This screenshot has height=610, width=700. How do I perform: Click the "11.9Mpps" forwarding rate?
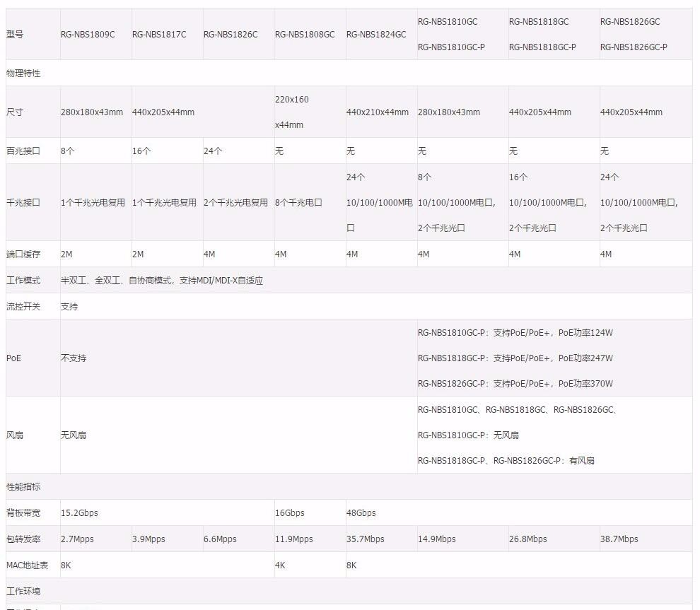coord(294,539)
